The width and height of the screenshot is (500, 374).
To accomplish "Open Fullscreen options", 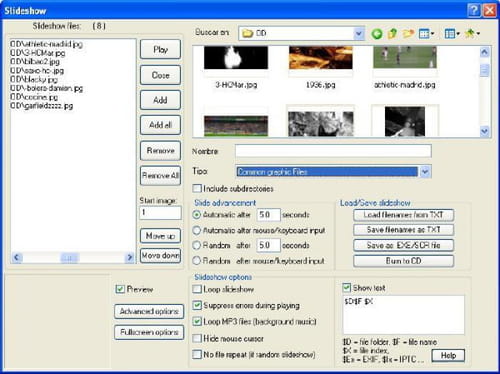I will click(149, 332).
